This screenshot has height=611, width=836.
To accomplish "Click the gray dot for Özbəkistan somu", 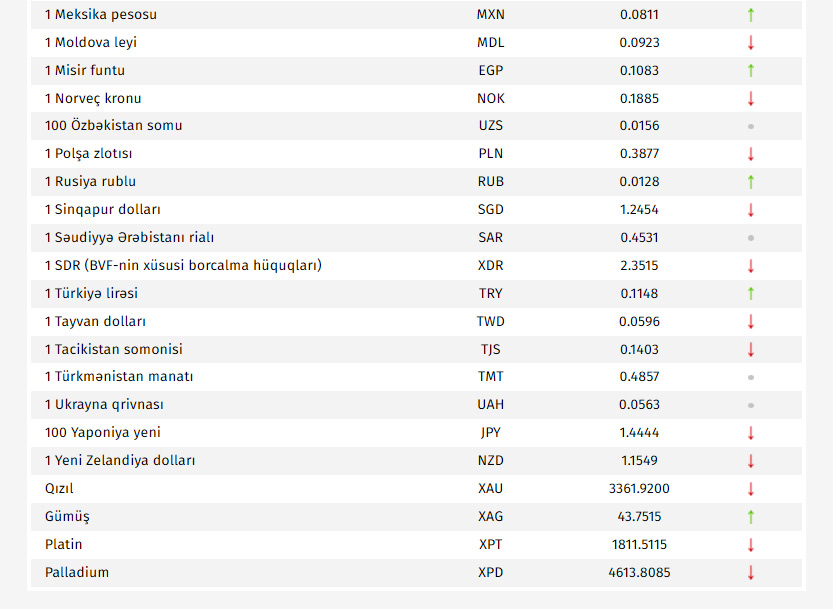I will coord(750,126).
